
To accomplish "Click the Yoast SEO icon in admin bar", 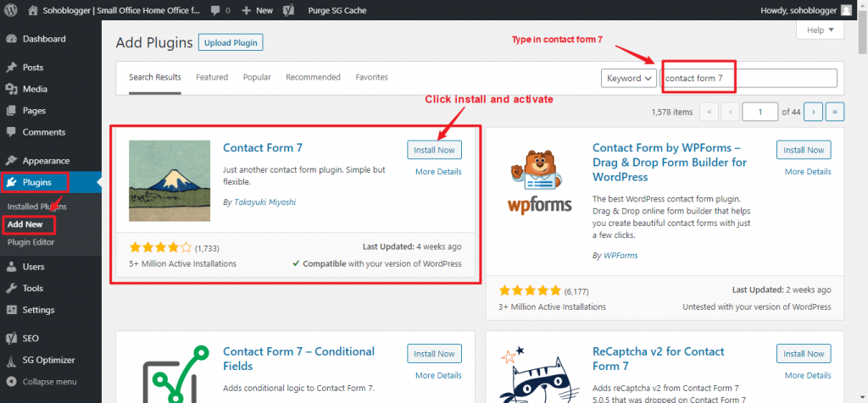I will tap(289, 10).
